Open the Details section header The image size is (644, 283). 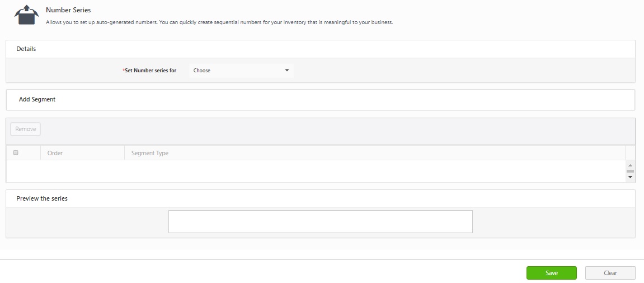click(26, 49)
